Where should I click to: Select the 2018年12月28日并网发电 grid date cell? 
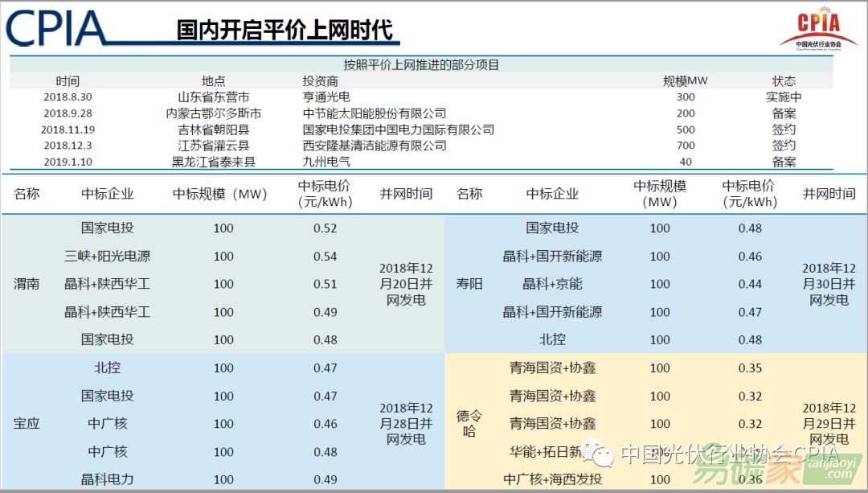click(x=406, y=424)
